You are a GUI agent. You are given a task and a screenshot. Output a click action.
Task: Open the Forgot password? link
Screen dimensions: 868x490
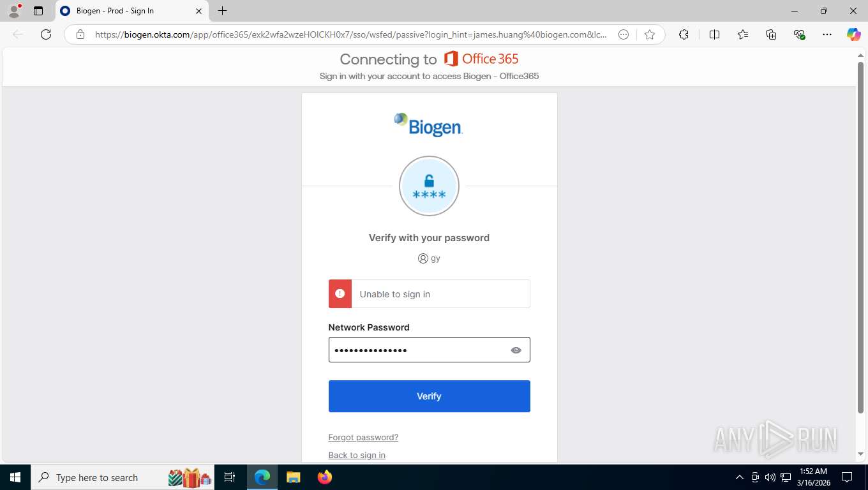[x=363, y=437]
